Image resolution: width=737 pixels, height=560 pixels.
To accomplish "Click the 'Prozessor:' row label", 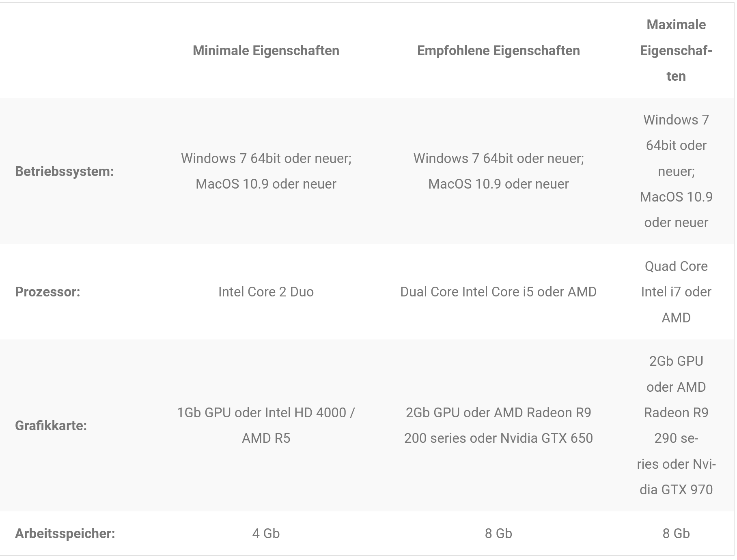I will 47,292.
